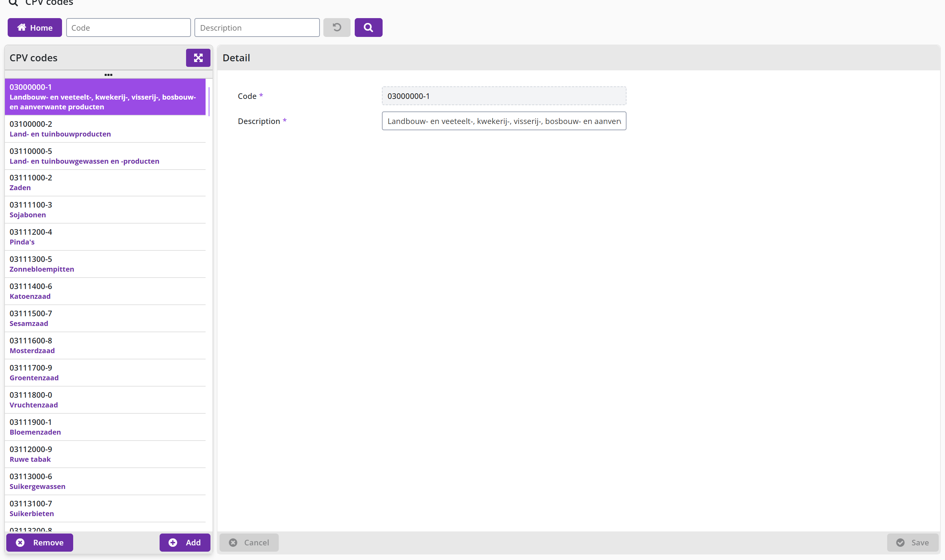
Task: Click the Detail Code field 03000000-1
Action: pos(504,96)
